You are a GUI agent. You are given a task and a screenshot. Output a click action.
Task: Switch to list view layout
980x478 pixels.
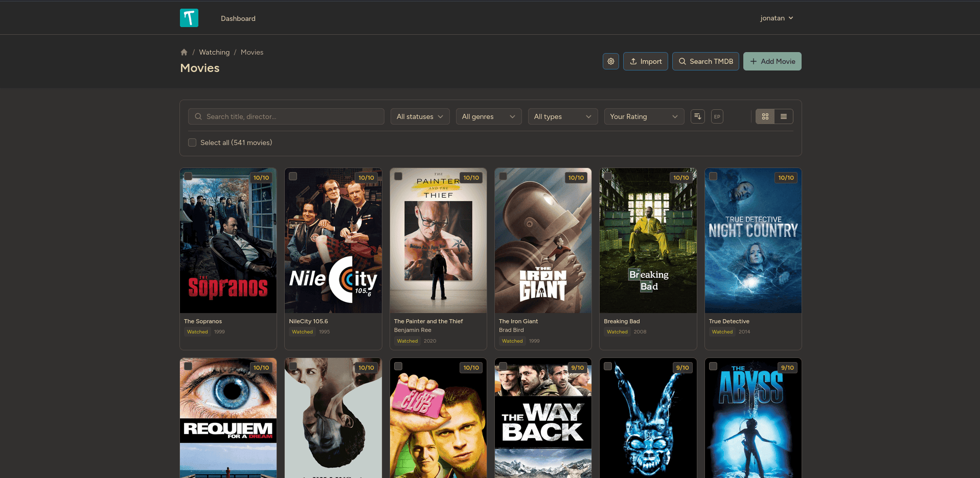point(784,116)
